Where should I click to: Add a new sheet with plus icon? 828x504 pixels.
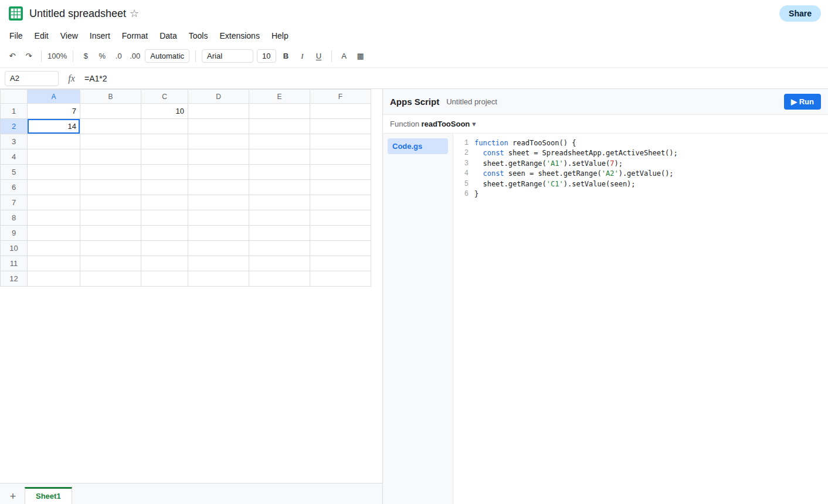tap(12, 496)
